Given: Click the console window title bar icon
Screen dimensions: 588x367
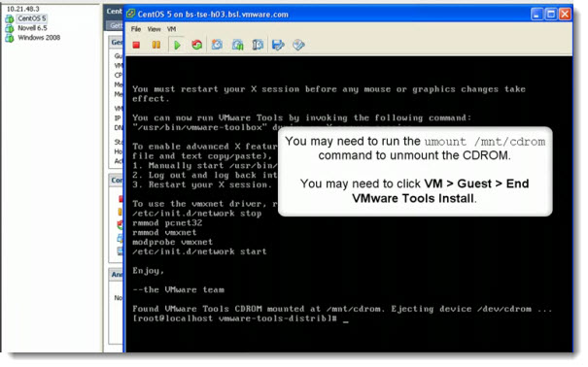Looking at the screenshot, I should pos(130,15).
